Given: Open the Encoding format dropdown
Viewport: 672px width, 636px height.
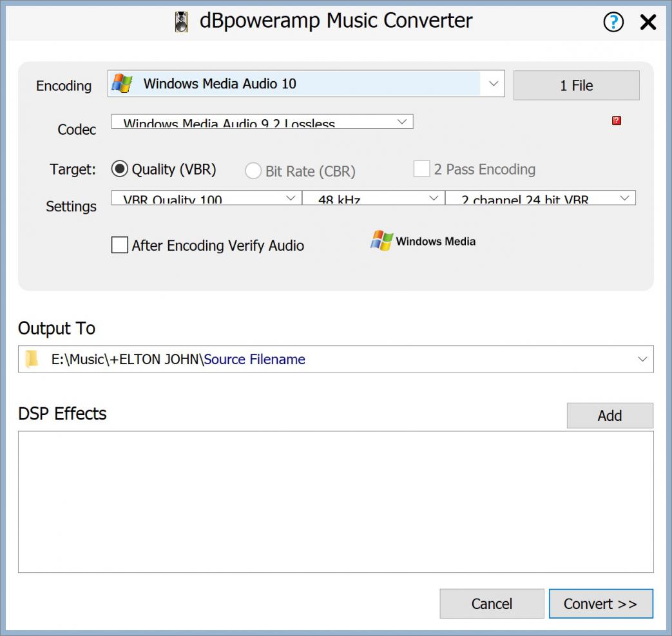Looking at the screenshot, I should coord(493,84).
